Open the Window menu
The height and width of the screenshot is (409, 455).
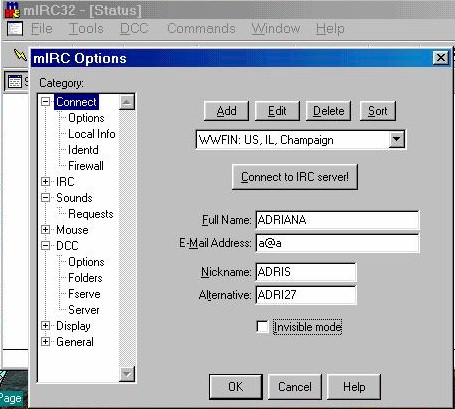(276, 28)
